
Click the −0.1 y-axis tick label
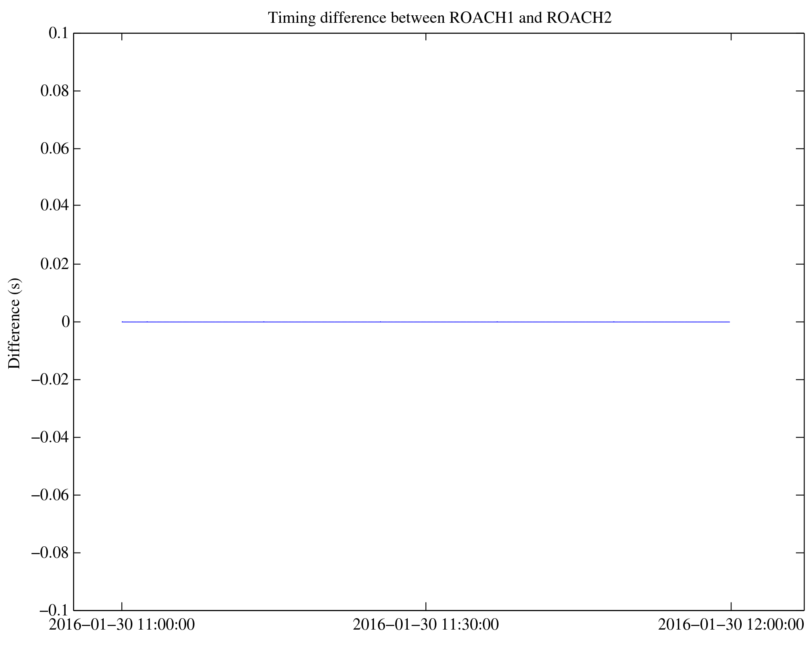click(x=54, y=611)
